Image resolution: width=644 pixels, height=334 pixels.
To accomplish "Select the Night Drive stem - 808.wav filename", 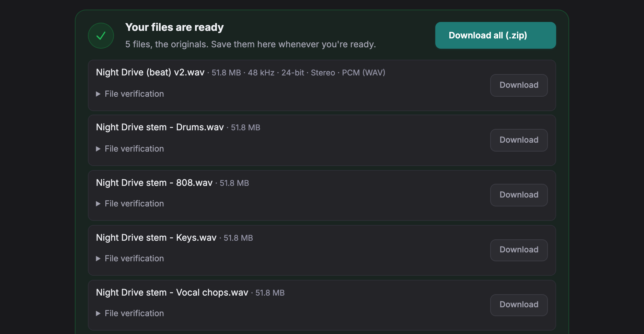I will (x=154, y=183).
